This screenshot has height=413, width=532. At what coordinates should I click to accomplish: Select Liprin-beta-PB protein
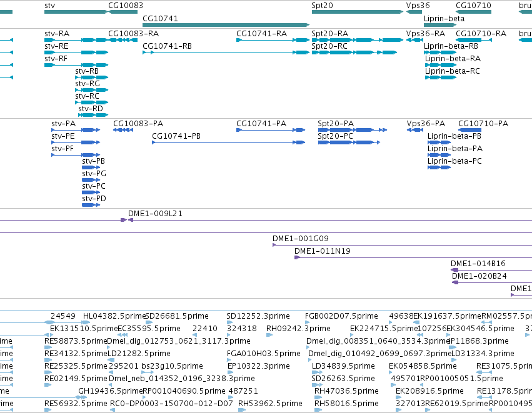tap(439, 142)
